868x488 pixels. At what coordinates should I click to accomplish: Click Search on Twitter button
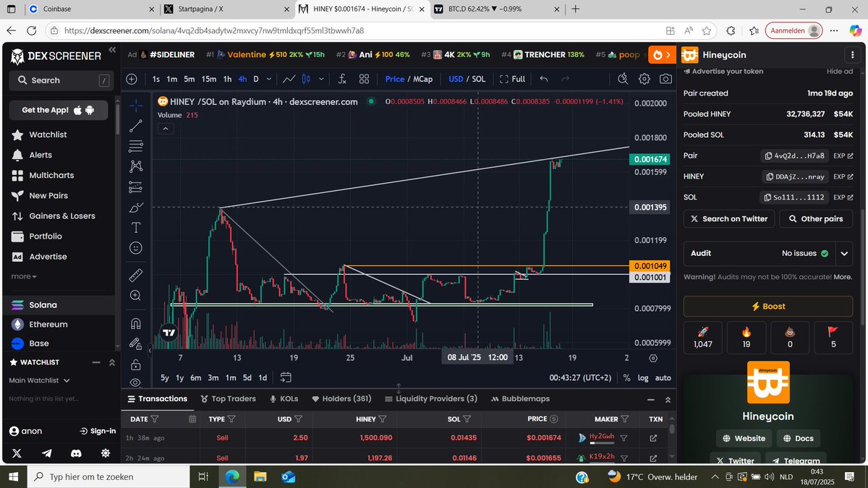pos(729,218)
